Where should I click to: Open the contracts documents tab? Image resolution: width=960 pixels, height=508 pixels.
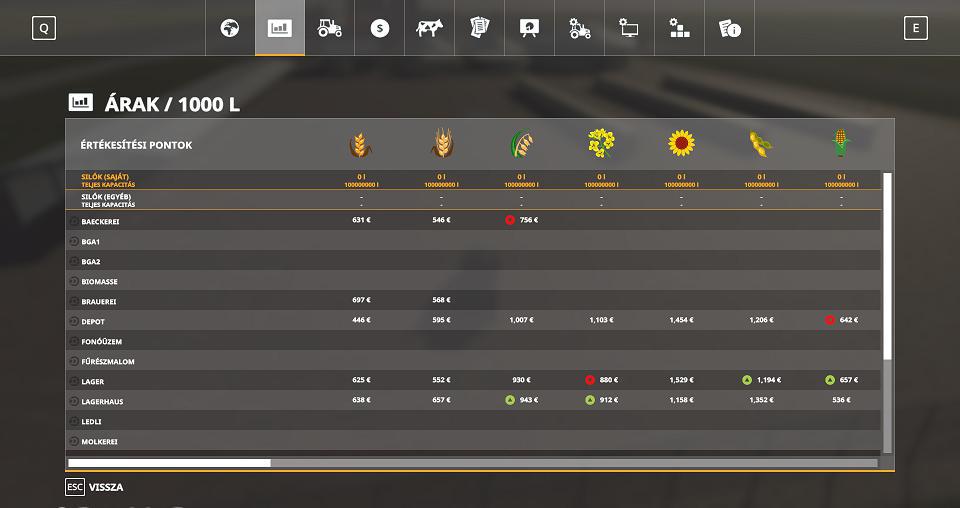(x=480, y=28)
